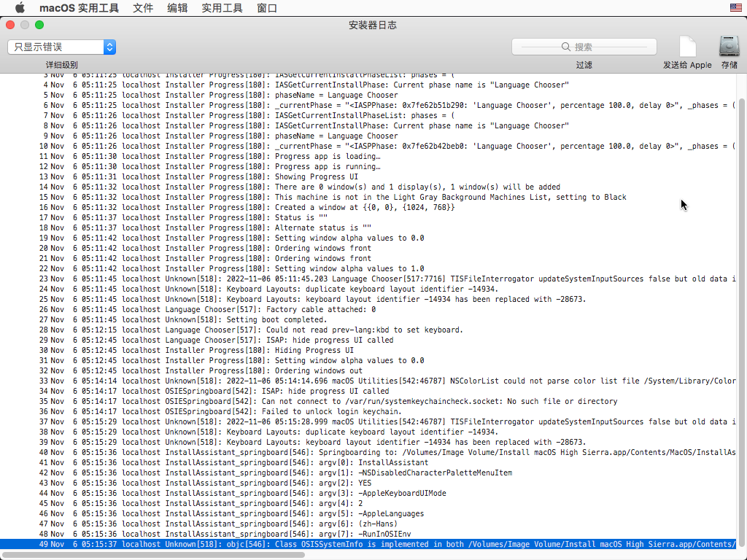Select log line 36 Failed to unlock login keychain

pos(368,411)
